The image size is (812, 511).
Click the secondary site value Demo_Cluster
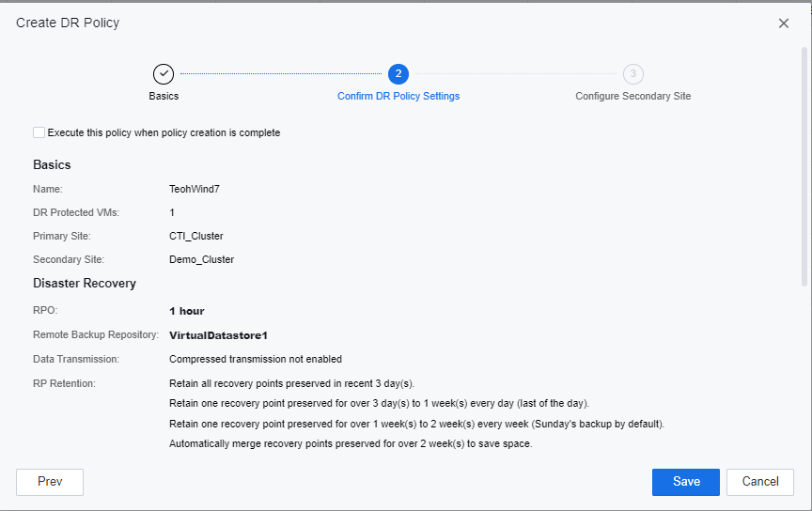pyautogui.click(x=202, y=259)
